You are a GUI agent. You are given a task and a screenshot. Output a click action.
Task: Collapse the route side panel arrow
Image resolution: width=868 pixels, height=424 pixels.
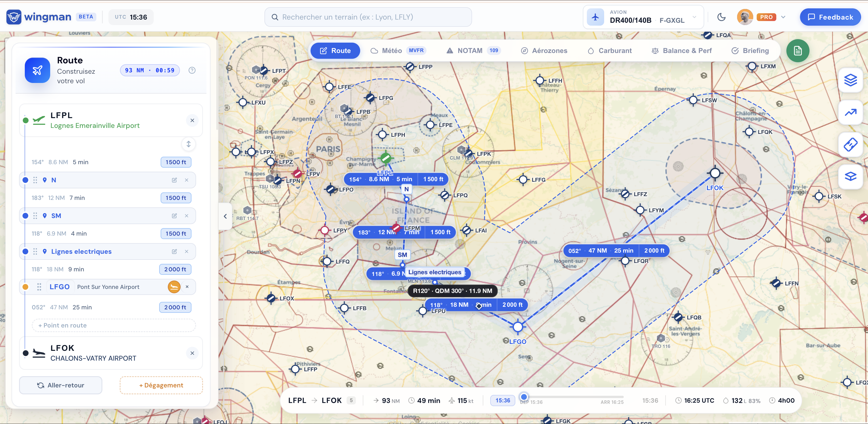225,216
